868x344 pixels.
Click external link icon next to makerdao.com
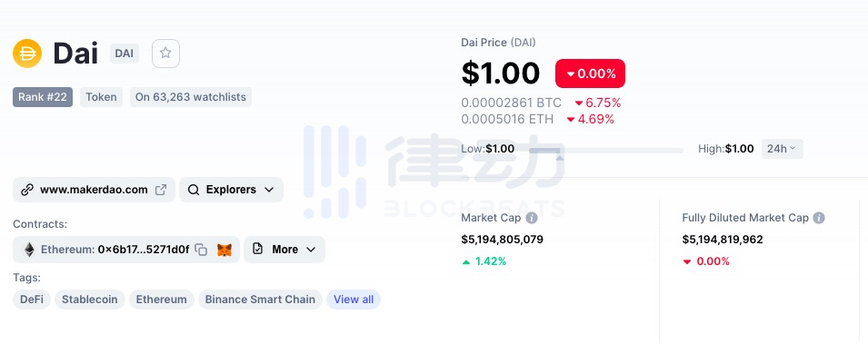161,190
